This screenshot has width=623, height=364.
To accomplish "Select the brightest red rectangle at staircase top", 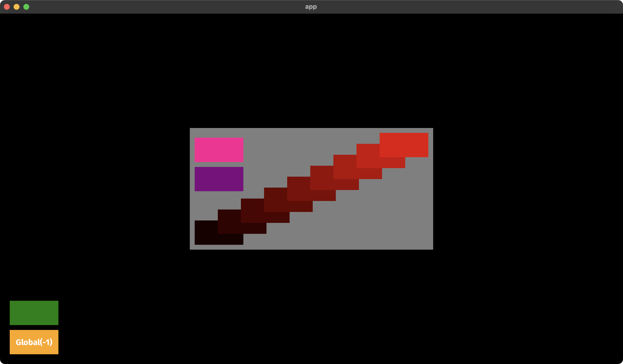I will (404, 145).
